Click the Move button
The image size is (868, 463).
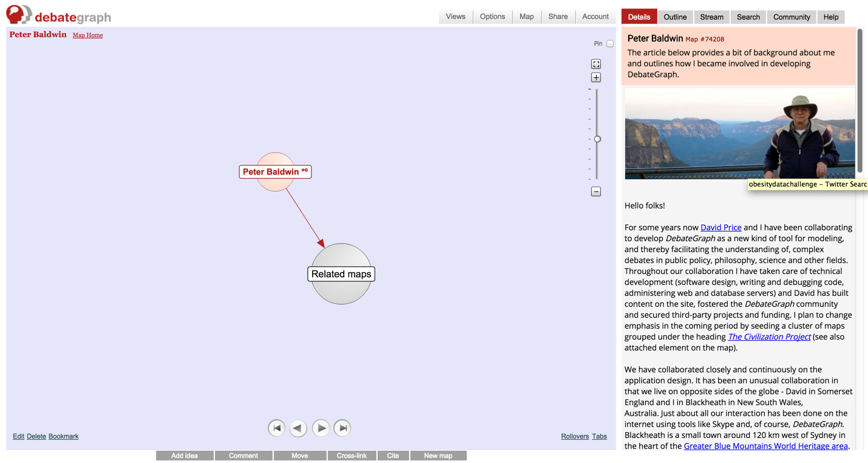click(x=300, y=456)
